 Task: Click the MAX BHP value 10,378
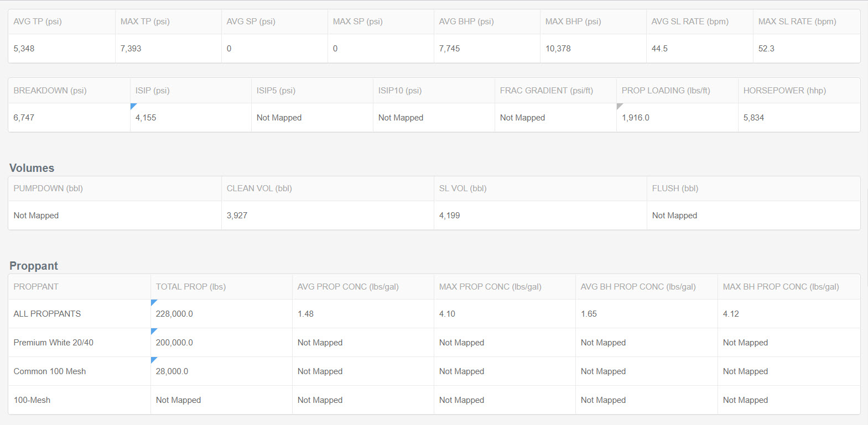[558, 49]
